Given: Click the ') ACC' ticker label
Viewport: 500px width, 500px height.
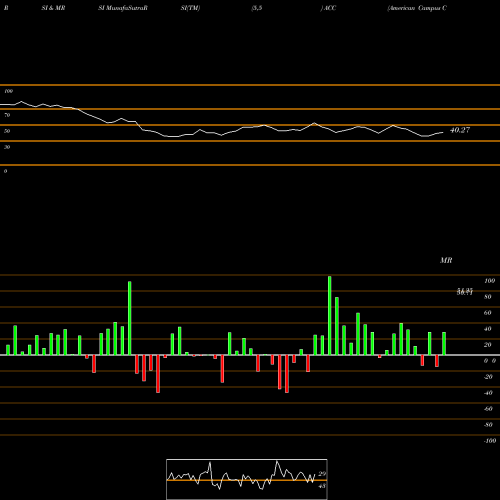Looking at the screenshot, I should tap(328, 8).
